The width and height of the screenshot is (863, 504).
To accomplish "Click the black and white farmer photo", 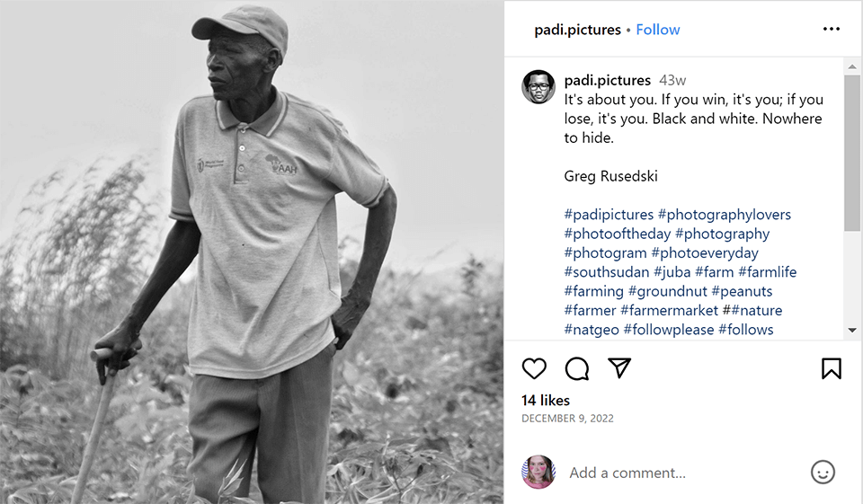I will click(252, 252).
